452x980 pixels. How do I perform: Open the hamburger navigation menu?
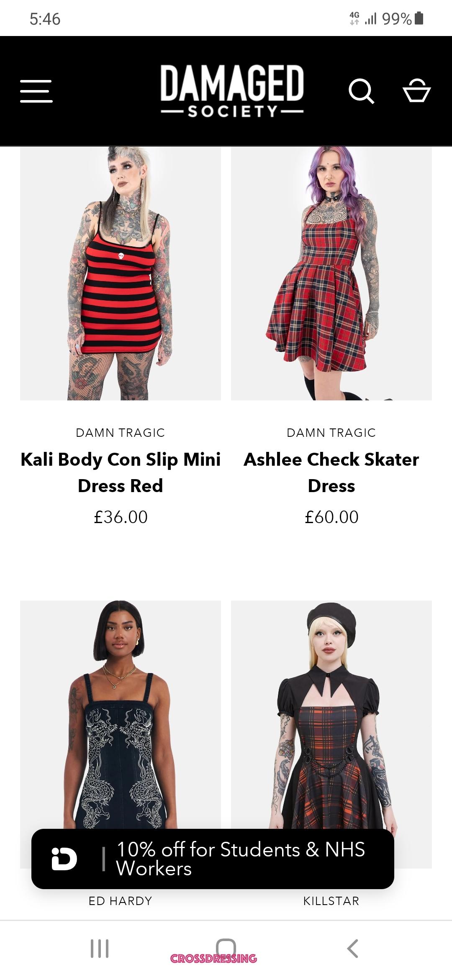(x=36, y=91)
